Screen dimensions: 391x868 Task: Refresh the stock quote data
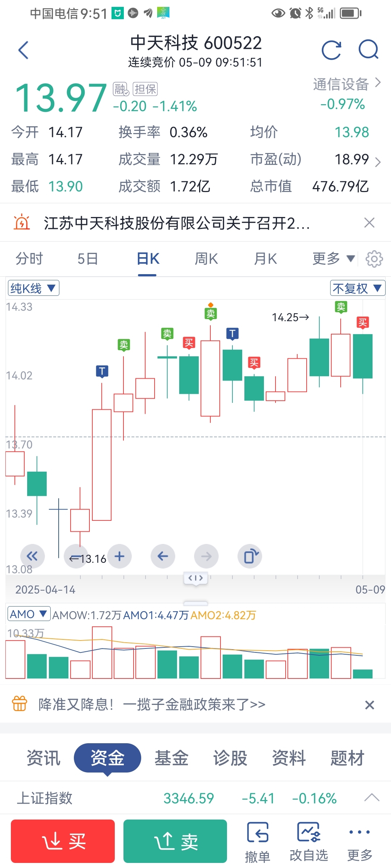click(x=331, y=50)
